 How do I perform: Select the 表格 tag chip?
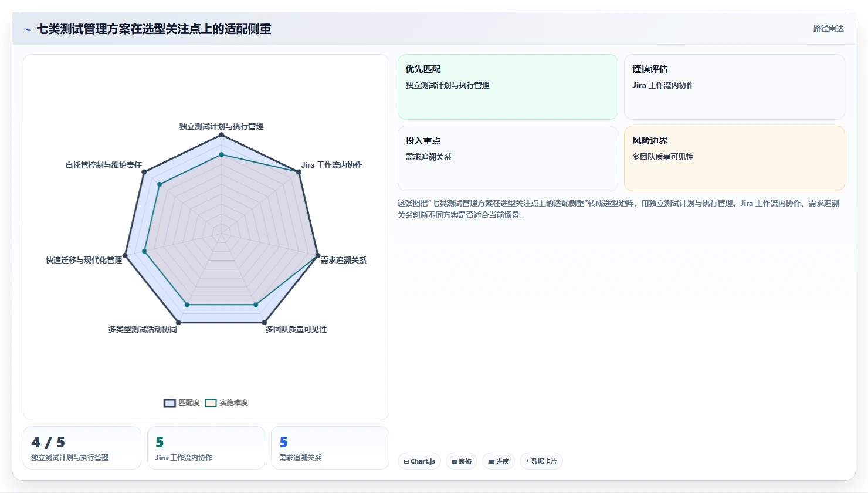pyautogui.click(x=462, y=461)
